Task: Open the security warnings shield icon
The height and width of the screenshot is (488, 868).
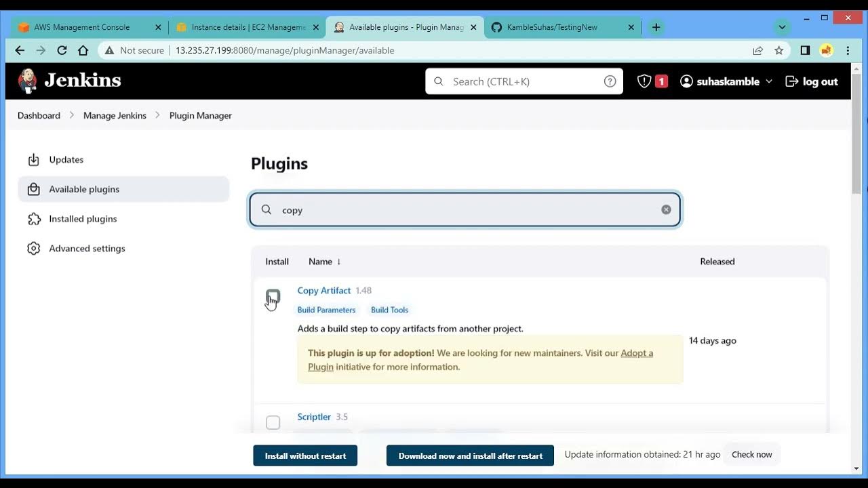Action: (644, 81)
